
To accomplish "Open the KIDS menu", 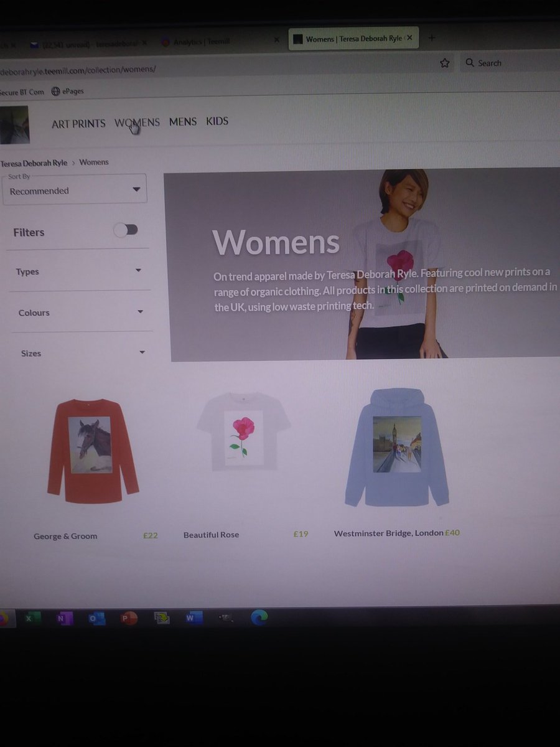I will point(217,121).
